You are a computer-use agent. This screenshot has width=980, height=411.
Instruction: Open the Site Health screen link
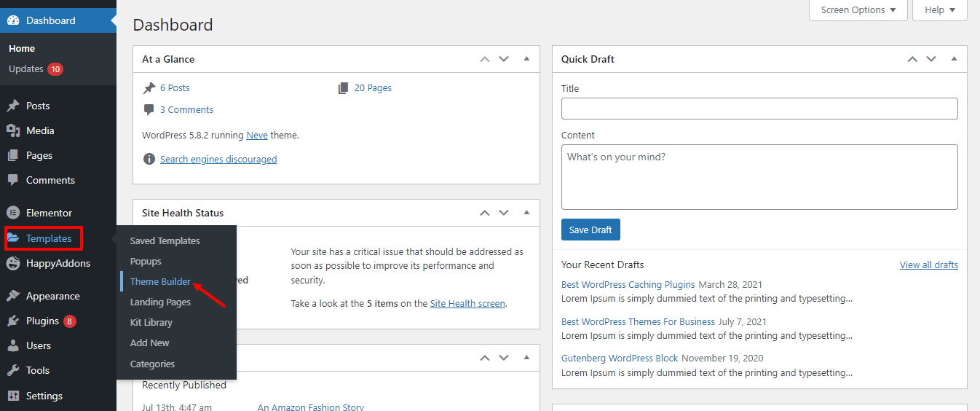pos(467,304)
